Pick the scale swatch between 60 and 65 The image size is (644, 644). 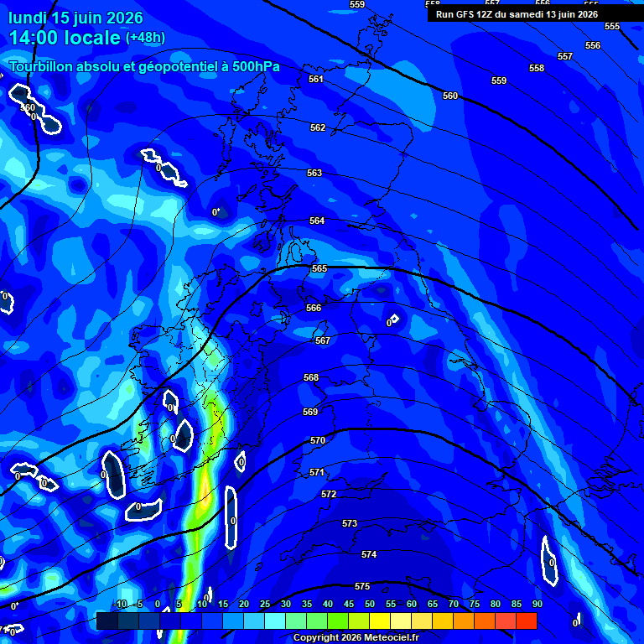click(x=422, y=621)
